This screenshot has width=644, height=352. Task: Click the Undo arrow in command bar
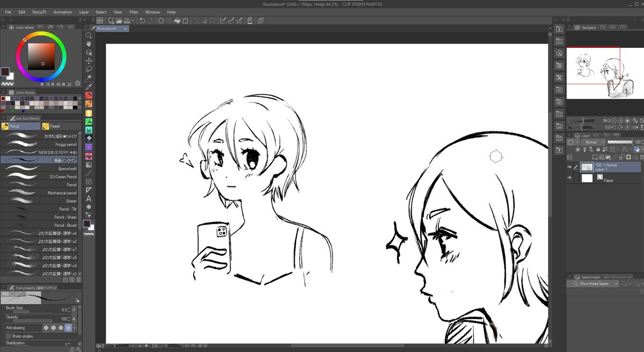point(142,20)
